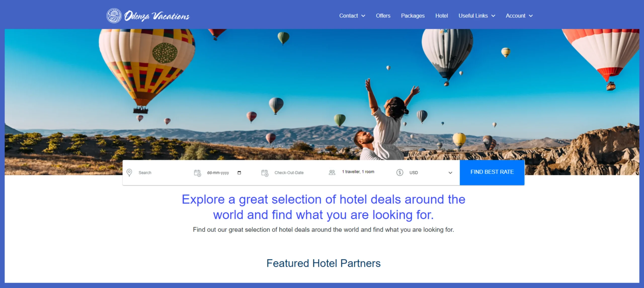Click the location pin search icon

tap(129, 173)
